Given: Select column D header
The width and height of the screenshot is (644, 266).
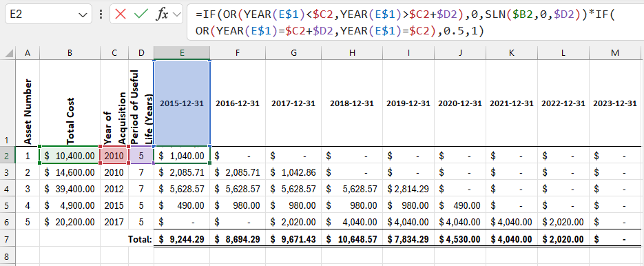Looking at the screenshot, I should (141, 52).
